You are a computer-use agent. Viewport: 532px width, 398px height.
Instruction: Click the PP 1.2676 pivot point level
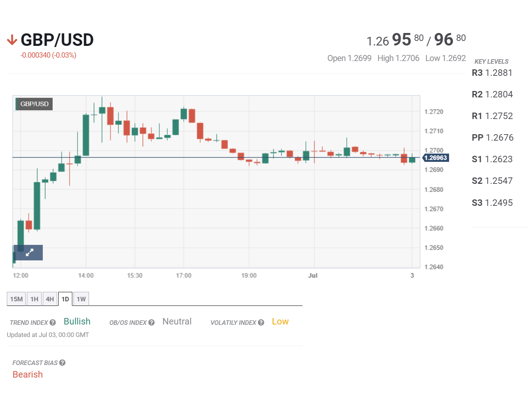493,138
